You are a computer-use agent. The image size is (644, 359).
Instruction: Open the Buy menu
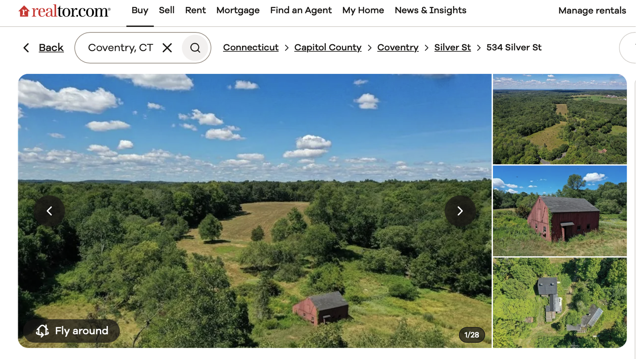tap(140, 10)
